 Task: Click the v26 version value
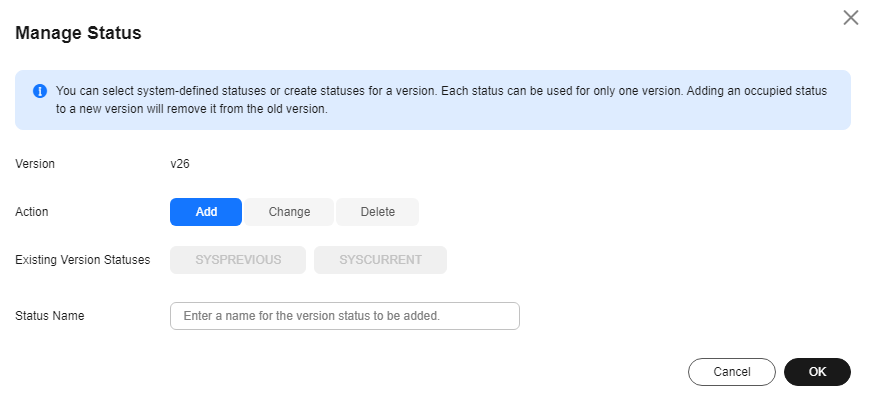(x=180, y=164)
